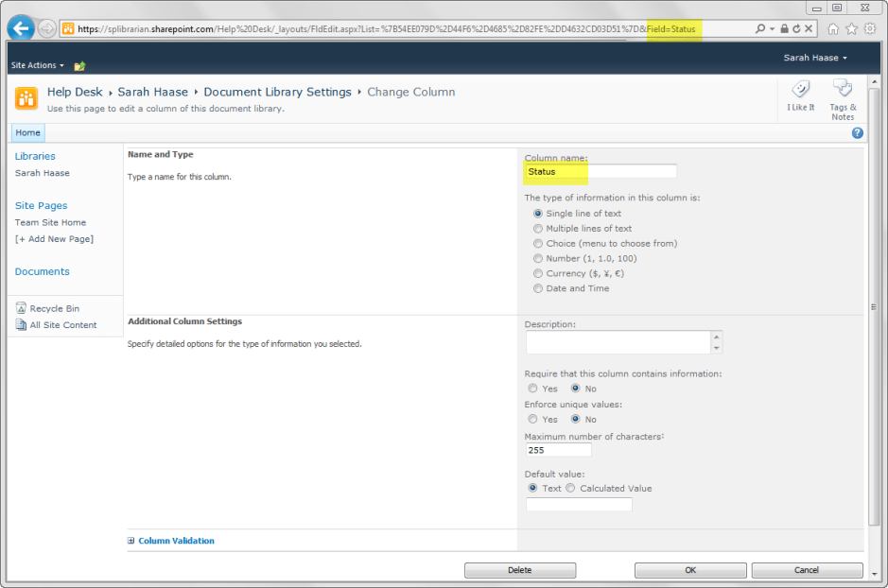Open the Tags & Notes icon

[x=843, y=90]
